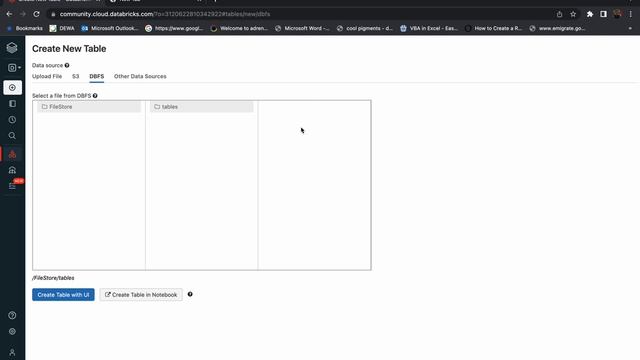This screenshot has height=360, width=640.
Task: Toggle the browser side panel icon
Action: click(603, 14)
